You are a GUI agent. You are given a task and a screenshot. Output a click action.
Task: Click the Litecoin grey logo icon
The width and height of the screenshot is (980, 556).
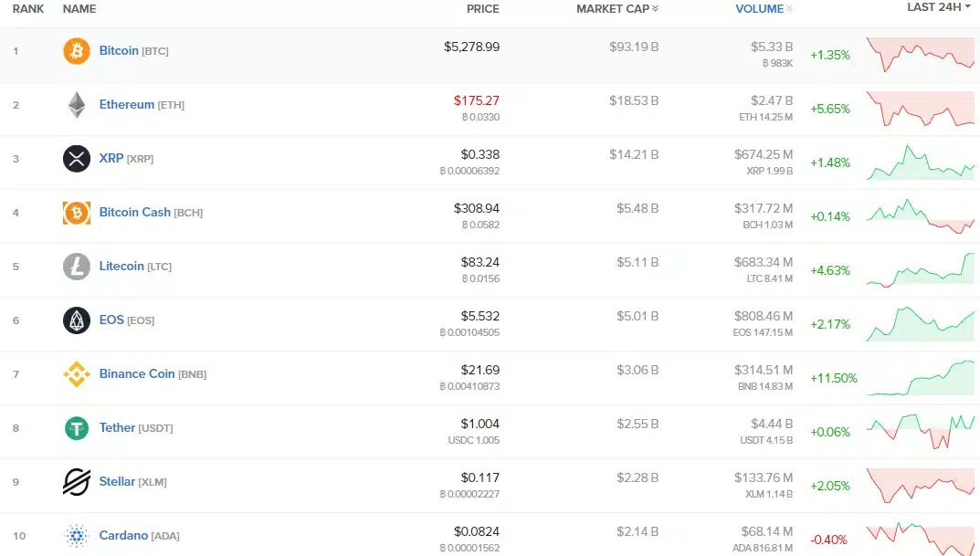pyautogui.click(x=76, y=267)
